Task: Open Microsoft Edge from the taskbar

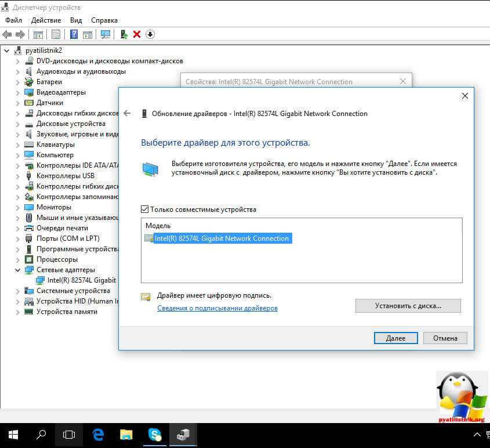Action: tap(98, 434)
